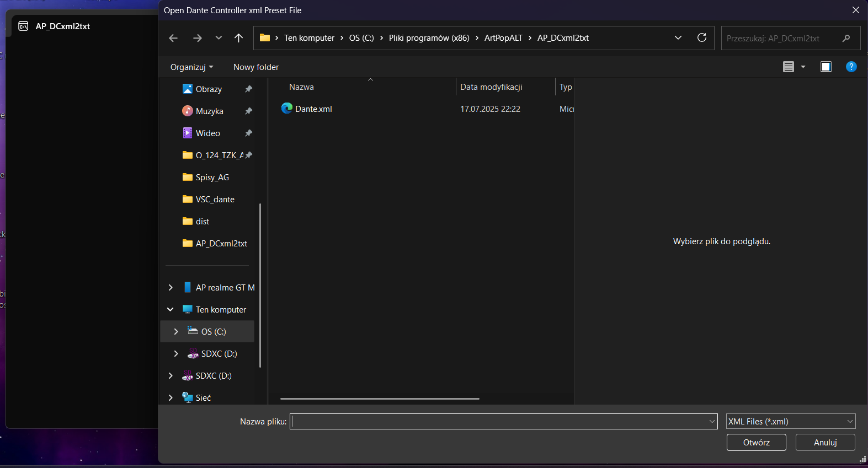Open Muzyka in quick access
Viewport: 868px width, 468px height.
[210, 111]
